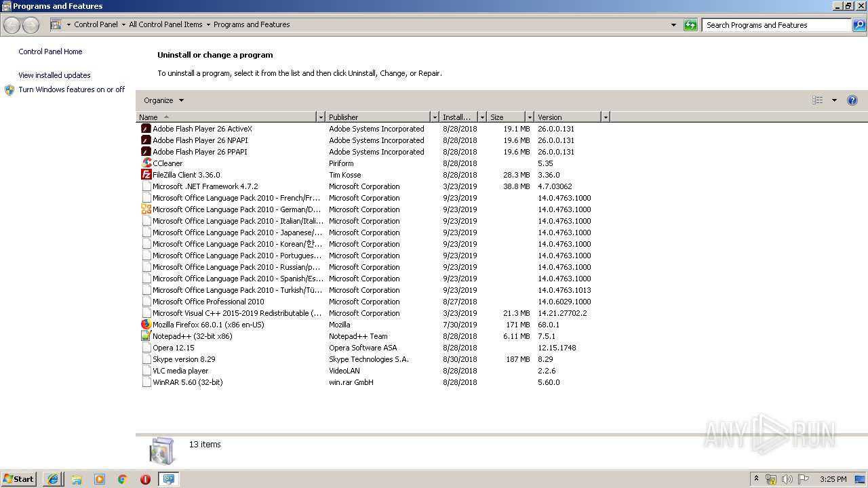Click the refresh button next to address bar
This screenshot has width=868, height=488.
pyautogui.click(x=690, y=25)
